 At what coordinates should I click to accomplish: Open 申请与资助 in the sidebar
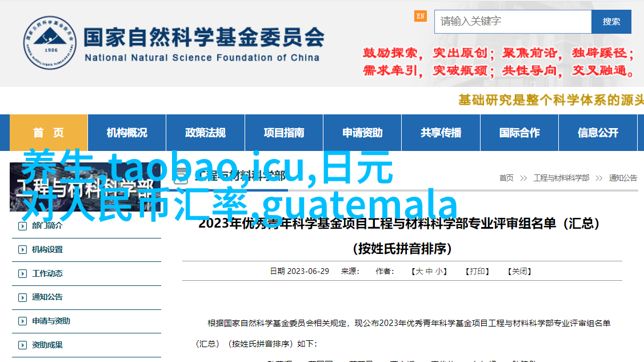(51, 321)
